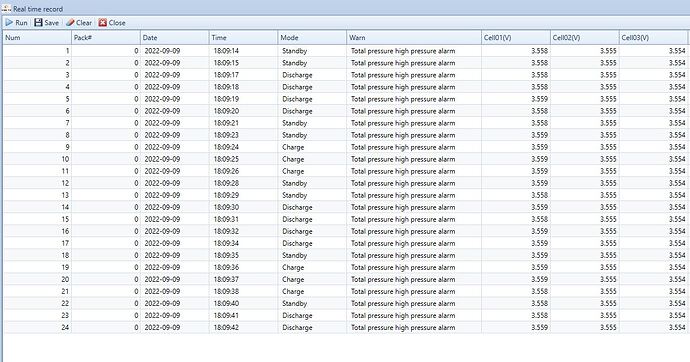
Task: Close the real time record window
Action: (x=112, y=23)
